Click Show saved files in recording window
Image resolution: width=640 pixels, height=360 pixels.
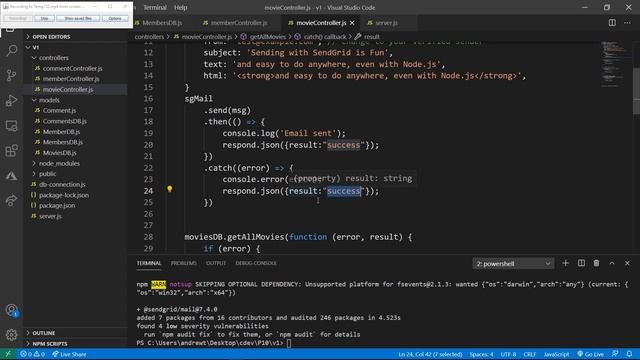pyautogui.click(x=78, y=18)
